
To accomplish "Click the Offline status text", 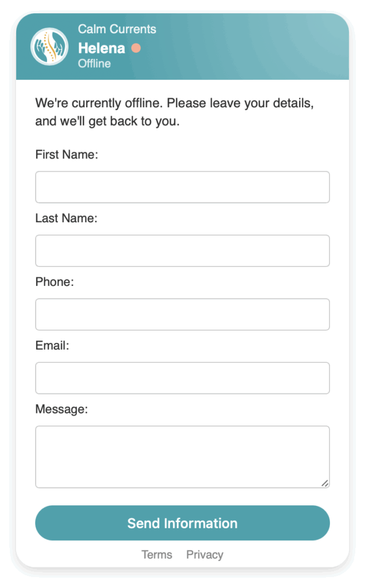I will click(x=94, y=64).
